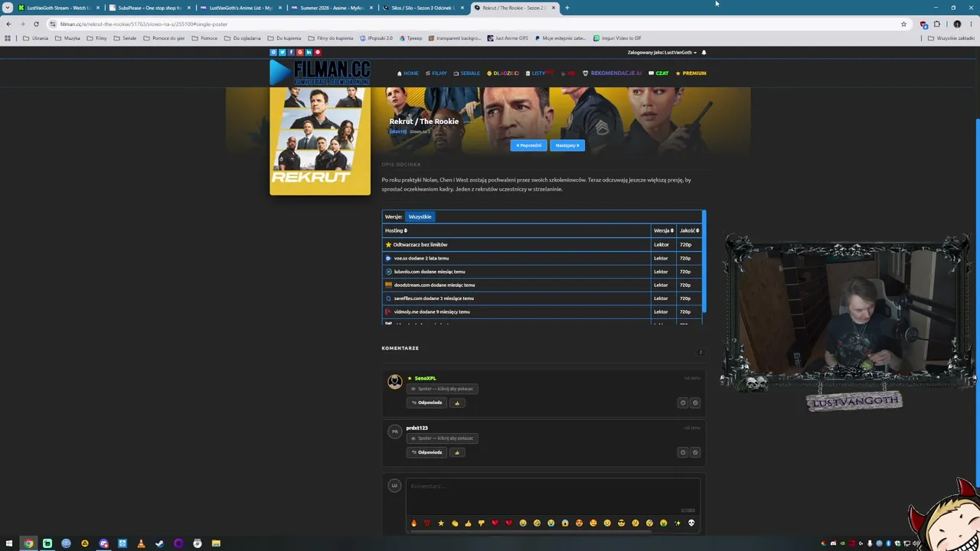The image size is (980, 551).
Task: Reveal SenoXPL's spoiler comment
Action: (443, 389)
